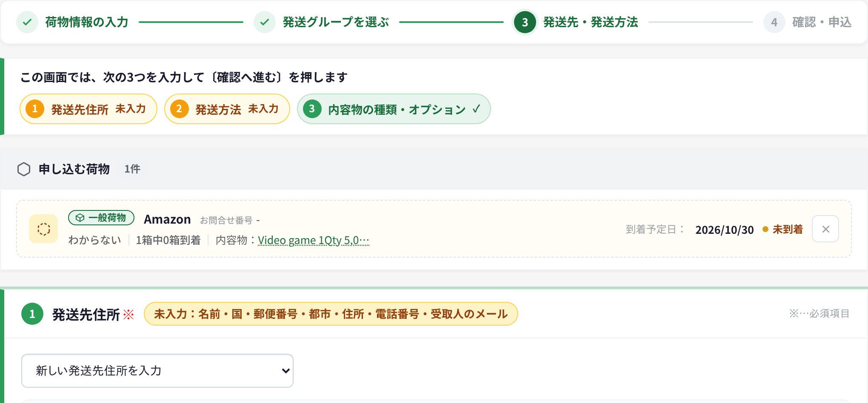868x403 pixels.
Task: Click the box icon in 一般荷物 badge
Action: click(80, 218)
